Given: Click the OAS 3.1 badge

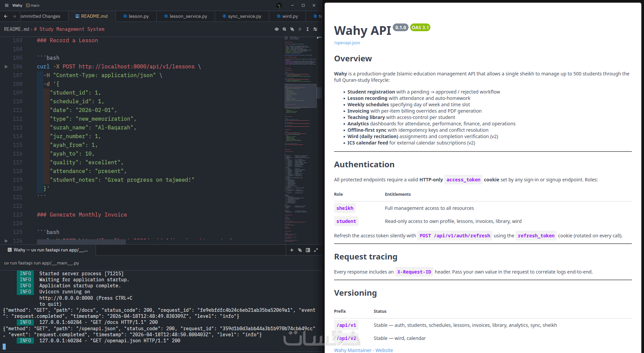Looking at the screenshot, I should click(x=420, y=27).
